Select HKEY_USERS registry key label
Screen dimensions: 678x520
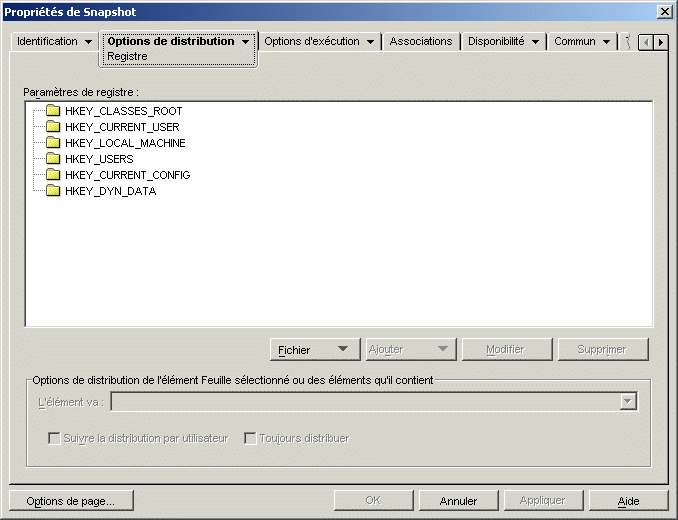coord(99,159)
